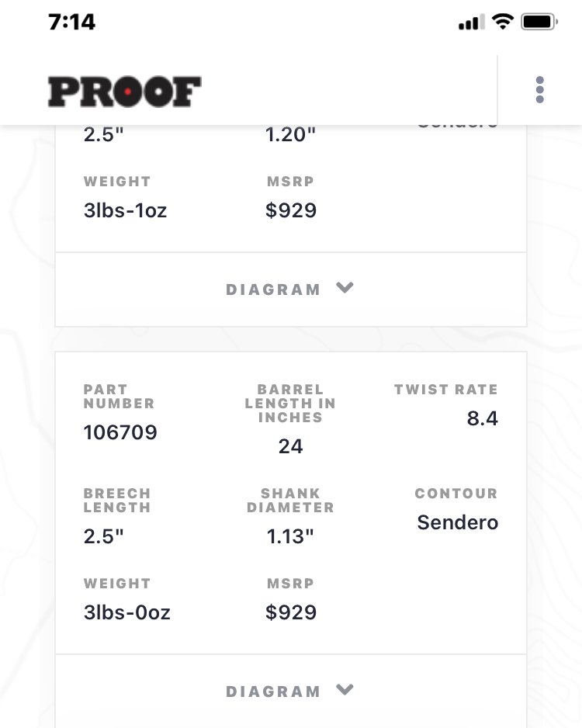
Task: Select the $929 MSRP in the top card
Action: point(291,210)
